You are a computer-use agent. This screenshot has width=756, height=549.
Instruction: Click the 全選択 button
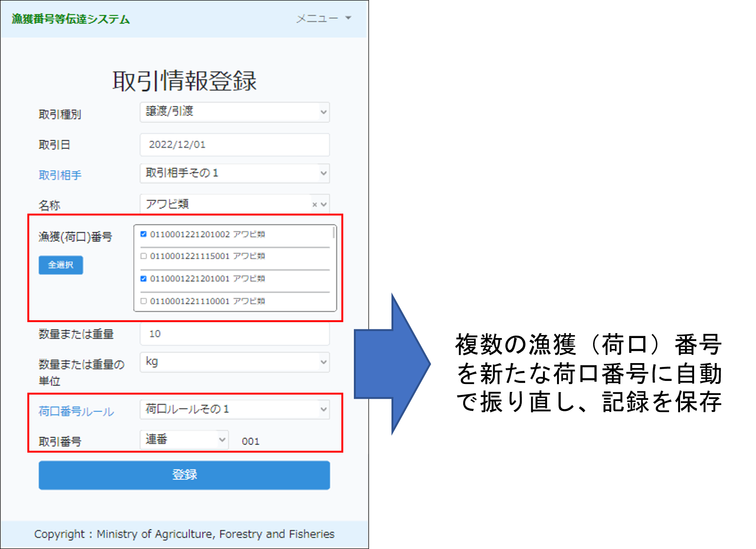(61, 265)
